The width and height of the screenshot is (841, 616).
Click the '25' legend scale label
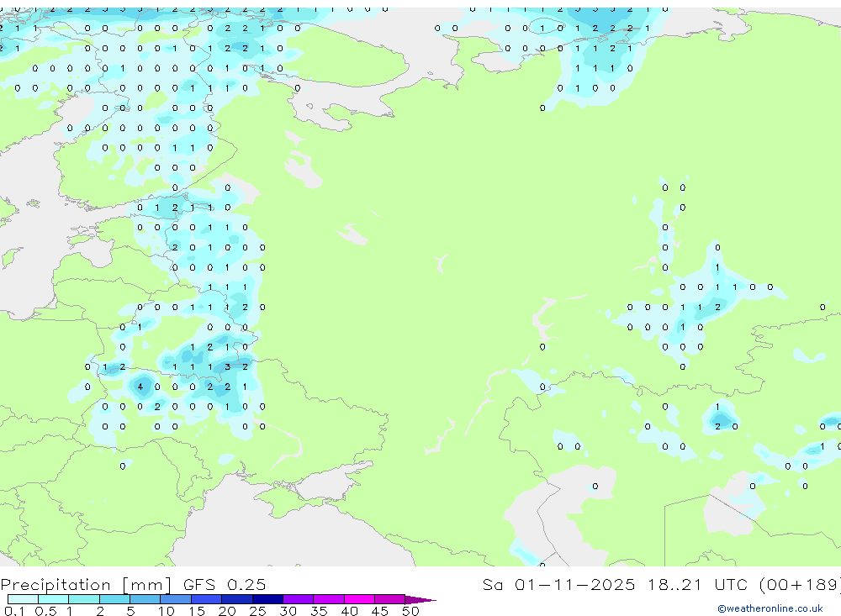pos(257,611)
